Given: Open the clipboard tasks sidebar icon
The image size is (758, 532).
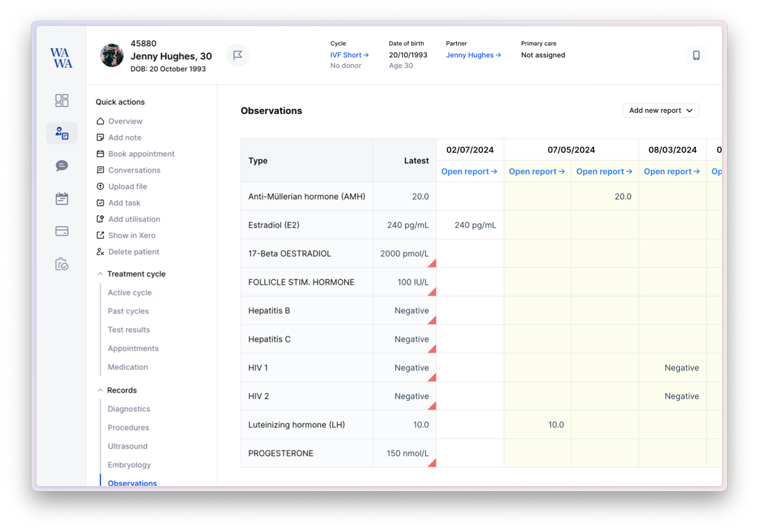Looking at the screenshot, I should [x=62, y=264].
